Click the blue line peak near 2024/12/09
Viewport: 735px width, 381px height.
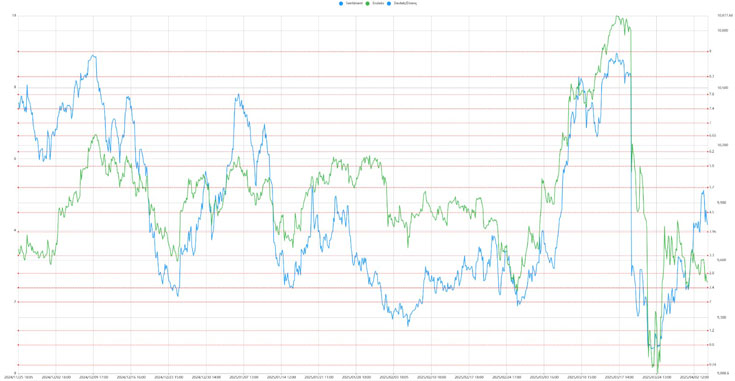click(94, 56)
